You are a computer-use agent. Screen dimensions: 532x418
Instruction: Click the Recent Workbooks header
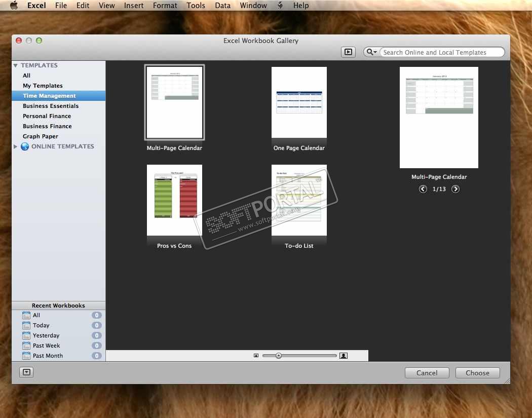[58, 306]
